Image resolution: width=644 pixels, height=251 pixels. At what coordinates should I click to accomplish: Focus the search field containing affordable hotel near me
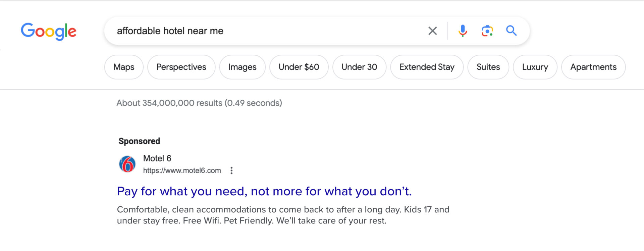[x=265, y=31]
